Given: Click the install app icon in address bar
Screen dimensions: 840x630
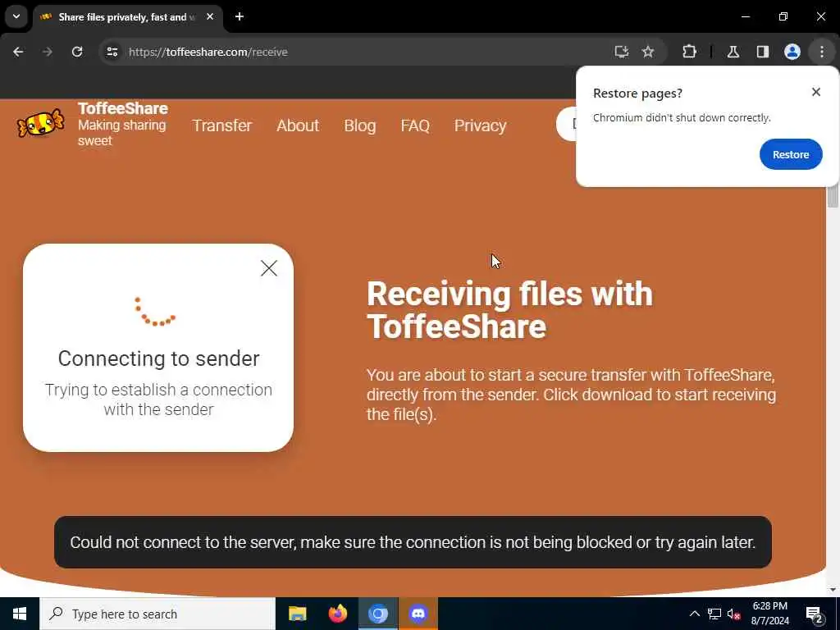Looking at the screenshot, I should [622, 52].
